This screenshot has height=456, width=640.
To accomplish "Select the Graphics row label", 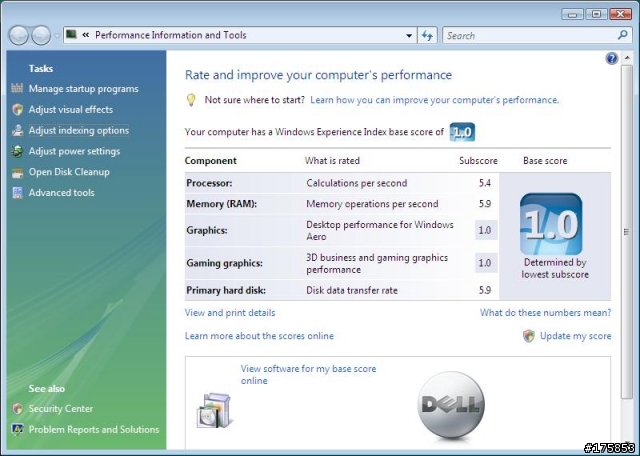I will tap(207, 230).
